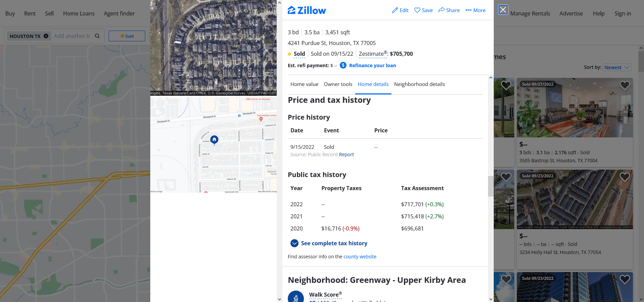Click the Share arrow icon

tap(441, 10)
